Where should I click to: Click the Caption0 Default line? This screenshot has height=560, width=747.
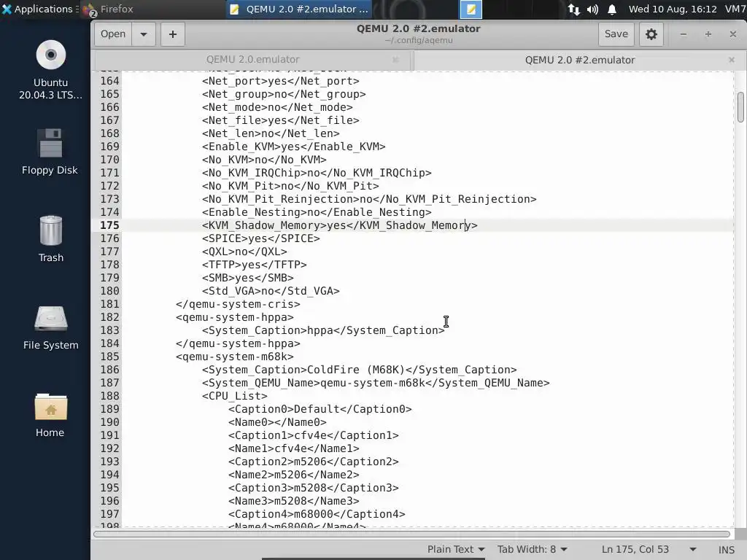tap(320, 409)
